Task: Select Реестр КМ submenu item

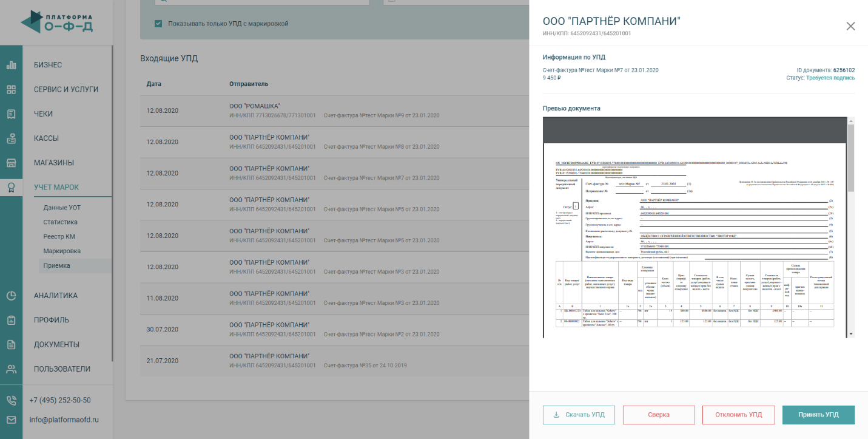Action: [59, 237]
